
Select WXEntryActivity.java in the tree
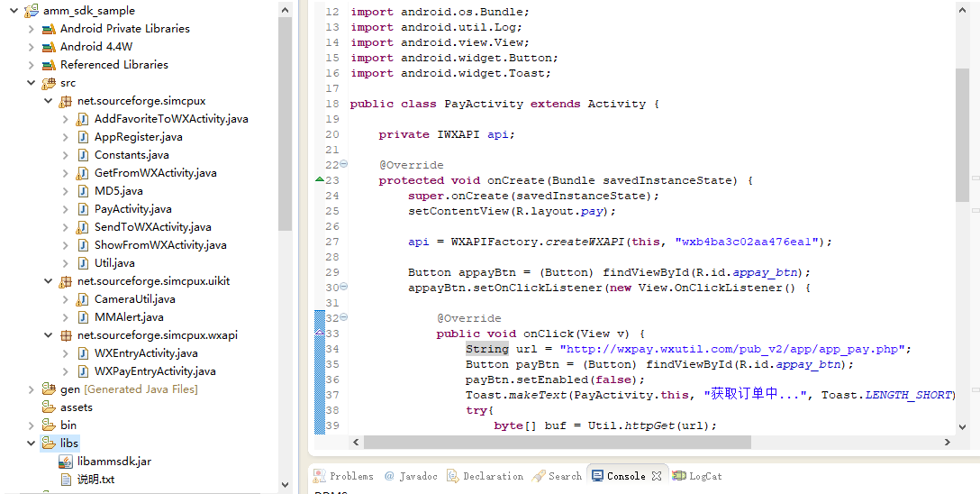pyautogui.click(x=146, y=353)
